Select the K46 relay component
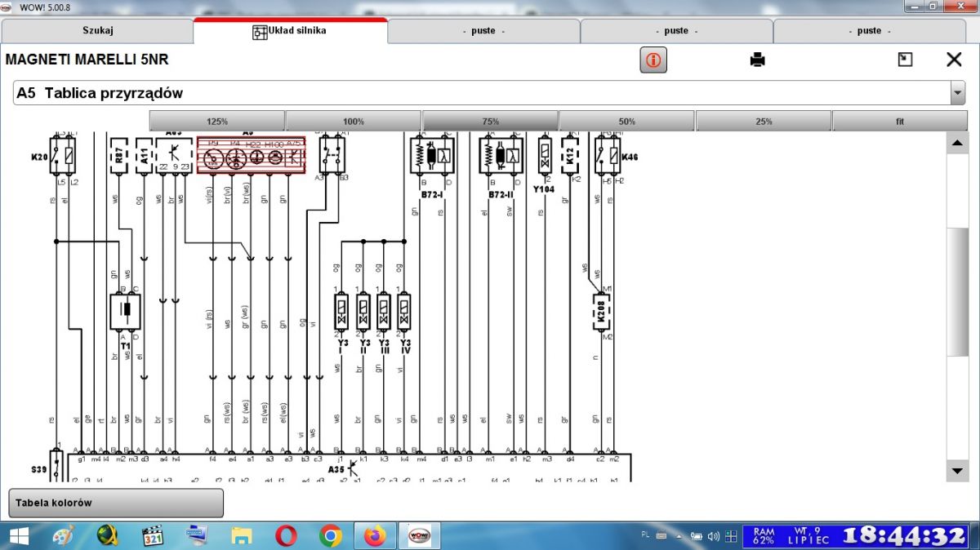The width and height of the screenshot is (980, 550). pos(608,154)
